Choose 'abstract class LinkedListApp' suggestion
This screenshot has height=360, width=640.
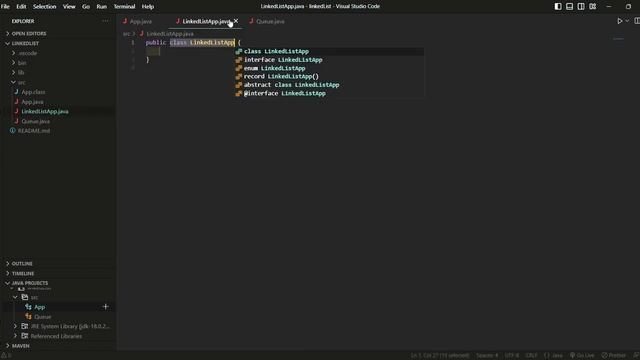pyautogui.click(x=329, y=85)
